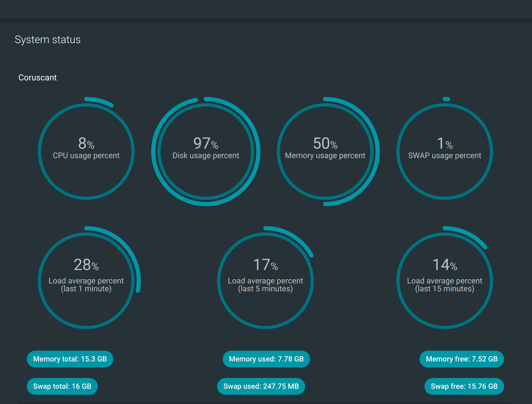532x404 pixels.
Task: Click the Coruscant host label
Action: point(38,77)
